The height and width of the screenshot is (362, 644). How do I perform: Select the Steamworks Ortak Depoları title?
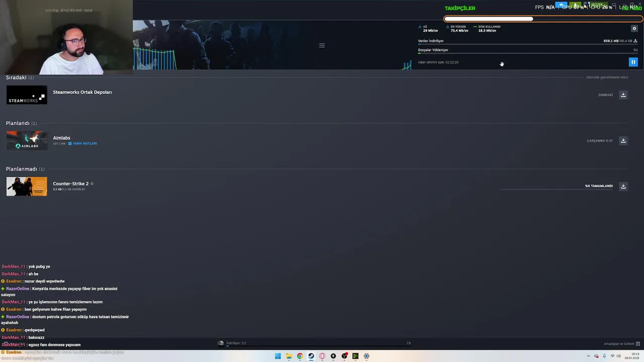[83, 92]
